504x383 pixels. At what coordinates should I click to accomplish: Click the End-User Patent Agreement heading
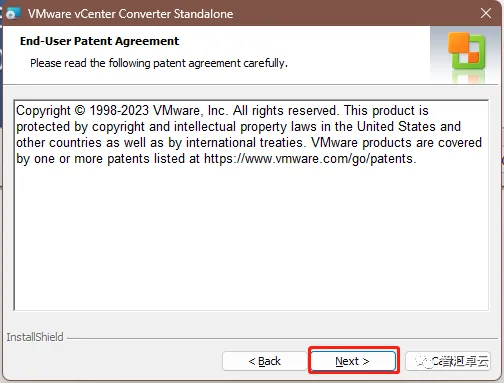pyautogui.click(x=99, y=41)
